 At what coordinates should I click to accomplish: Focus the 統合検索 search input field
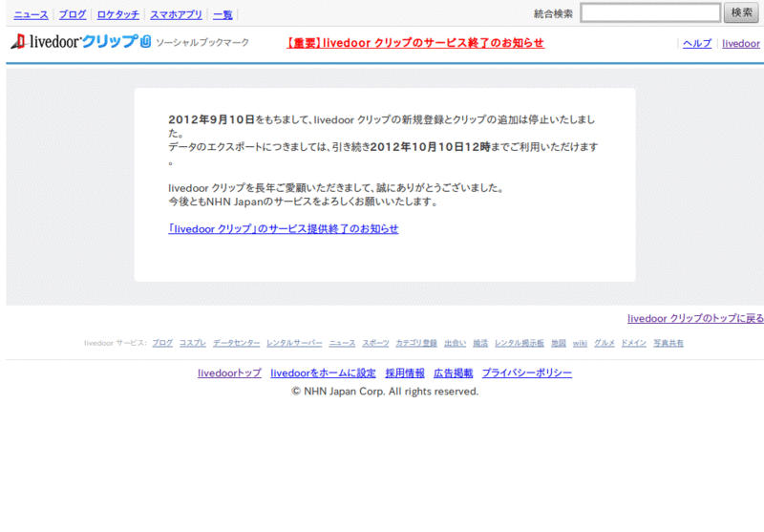[x=650, y=12]
